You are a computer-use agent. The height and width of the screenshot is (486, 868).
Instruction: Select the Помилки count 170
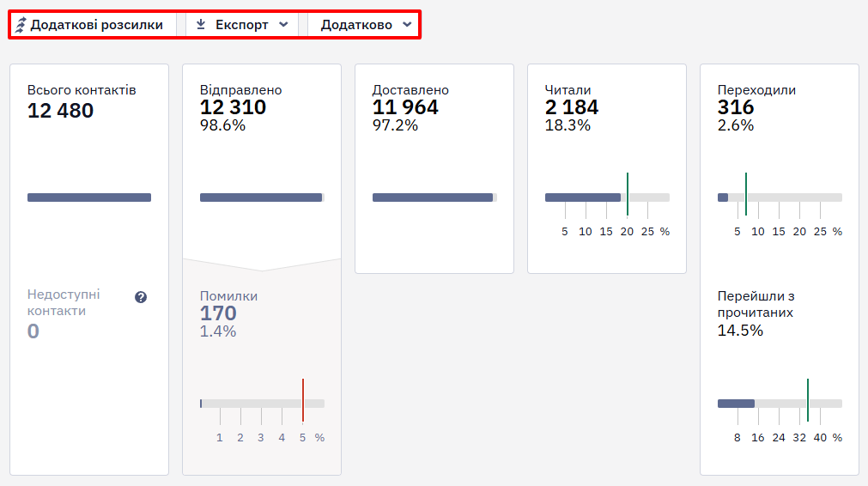(x=218, y=313)
